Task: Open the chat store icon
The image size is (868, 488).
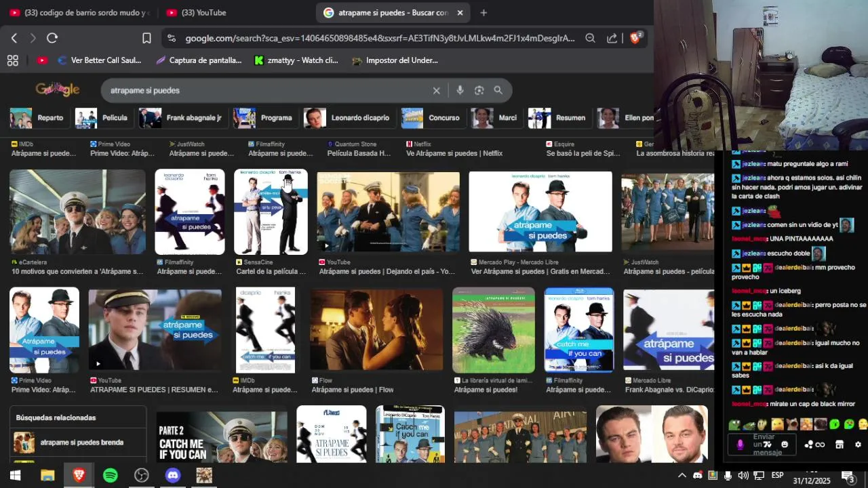Action: tap(839, 445)
